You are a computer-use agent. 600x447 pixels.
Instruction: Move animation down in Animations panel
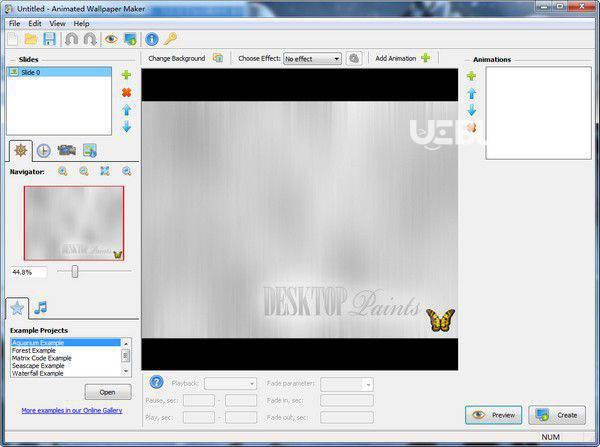[x=472, y=110]
